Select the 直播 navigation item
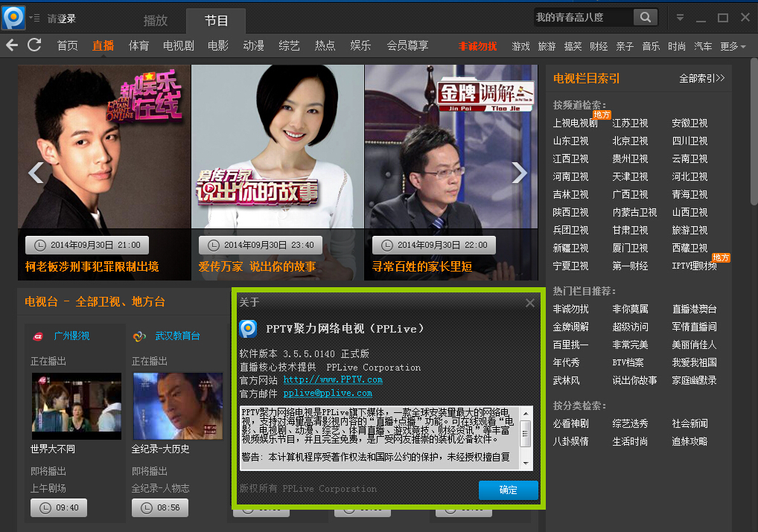 click(103, 46)
